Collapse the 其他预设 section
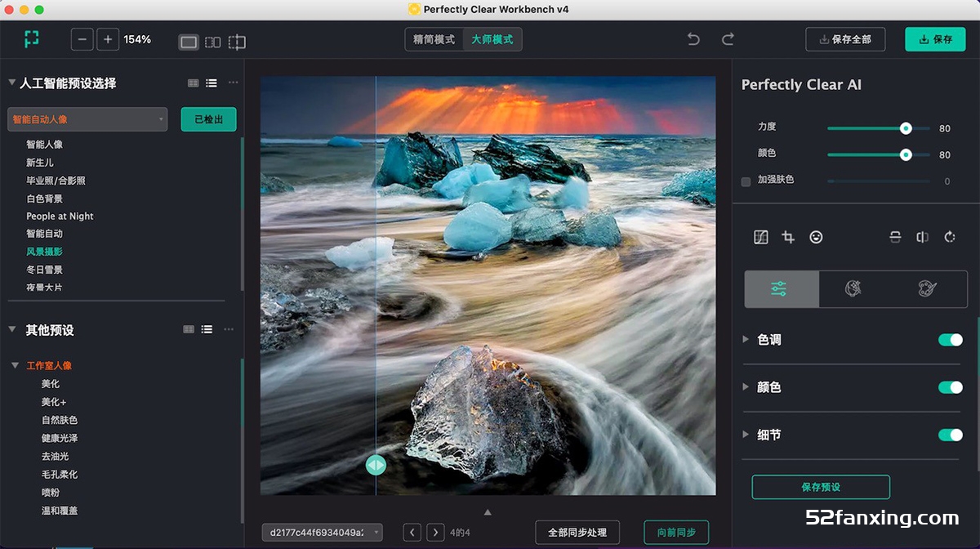 click(x=12, y=329)
